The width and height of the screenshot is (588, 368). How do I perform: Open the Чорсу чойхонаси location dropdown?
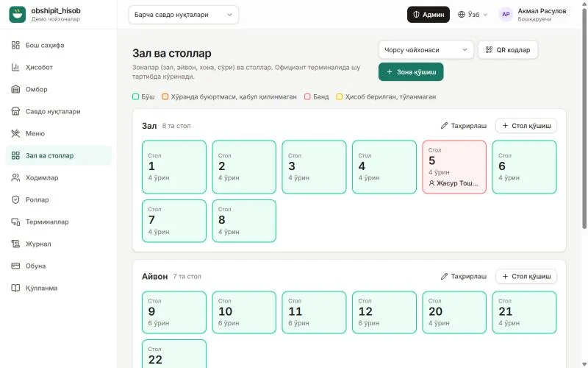(x=426, y=49)
